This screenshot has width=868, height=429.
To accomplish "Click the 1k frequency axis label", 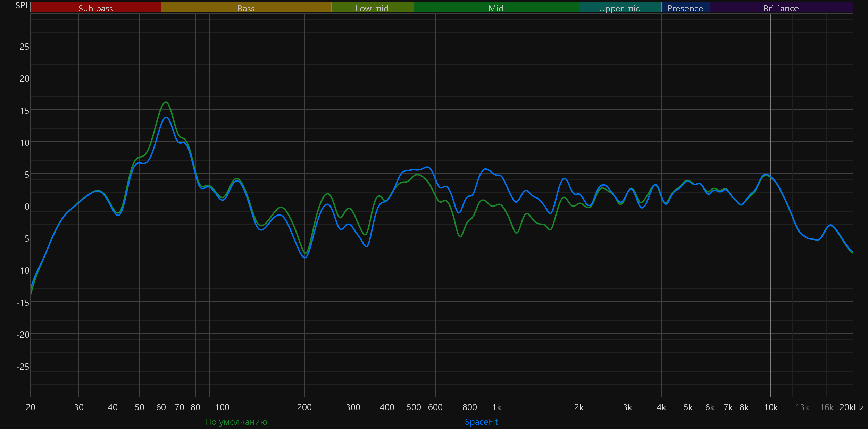I will (496, 407).
